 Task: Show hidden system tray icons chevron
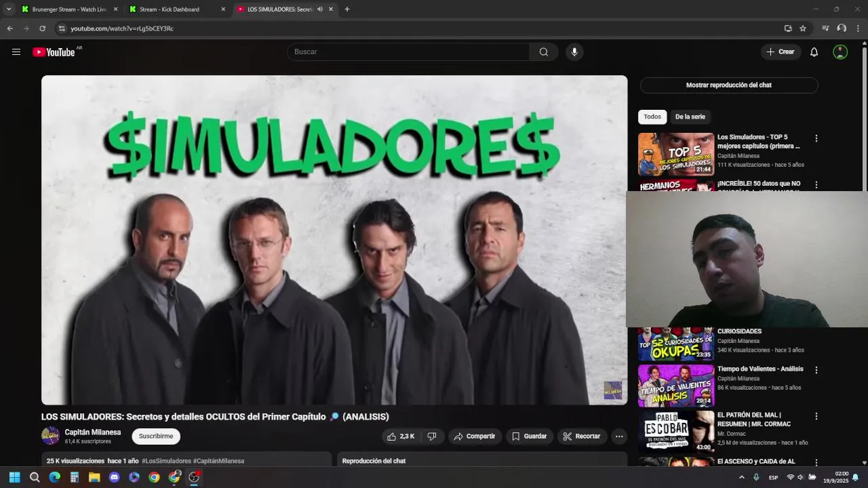pos(742,478)
